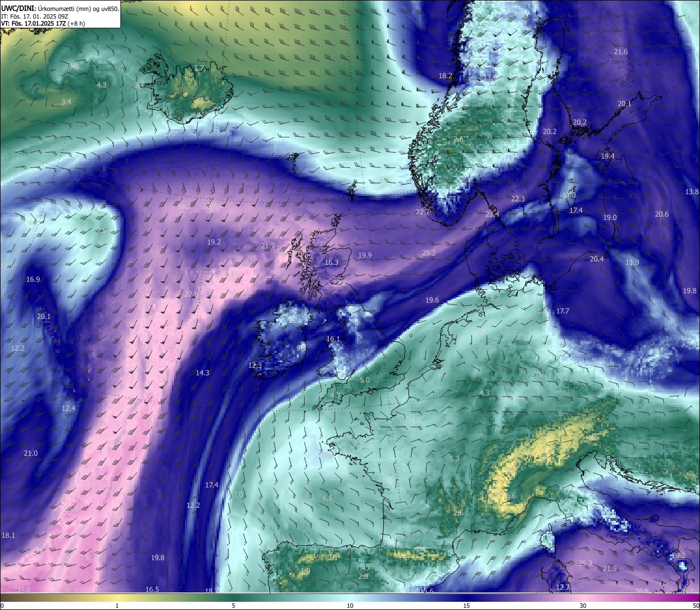Click the value 5.7 over northern Iceland
This screenshot has height=610, width=700.
coord(199,68)
